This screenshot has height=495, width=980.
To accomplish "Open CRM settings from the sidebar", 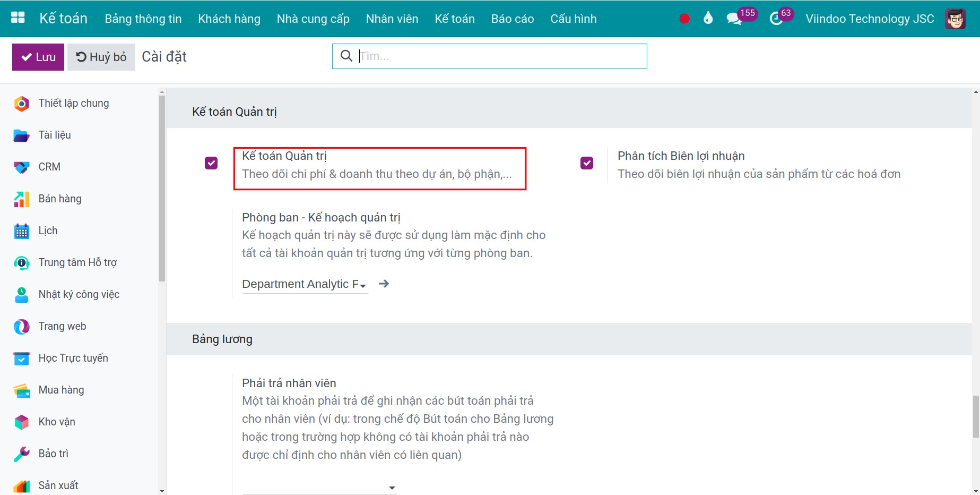I will pos(49,167).
